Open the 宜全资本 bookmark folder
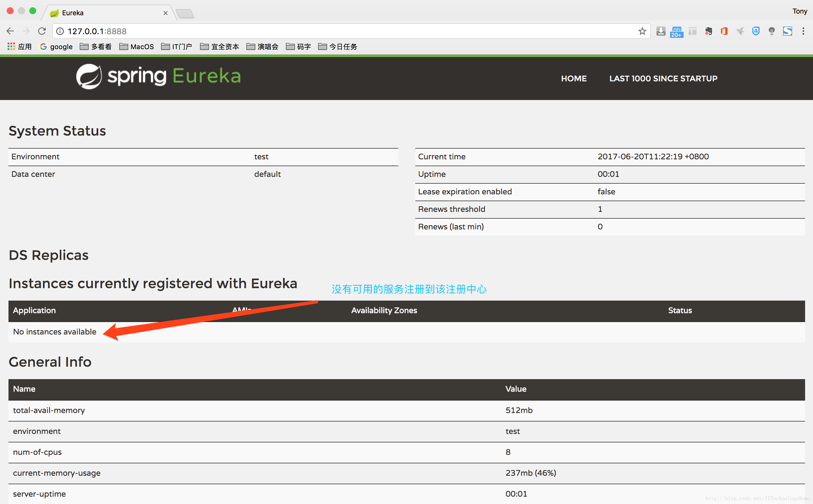Screen dimensions: 813x504 tap(219, 46)
